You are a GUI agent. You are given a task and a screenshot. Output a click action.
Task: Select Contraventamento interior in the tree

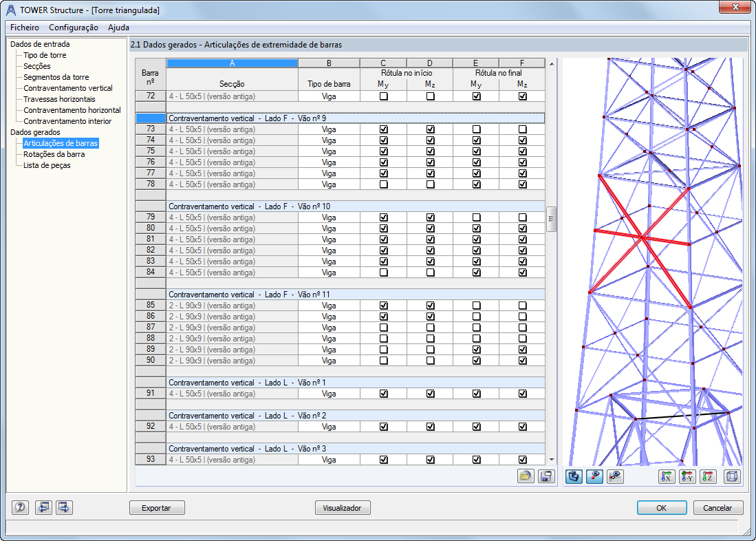click(x=67, y=121)
